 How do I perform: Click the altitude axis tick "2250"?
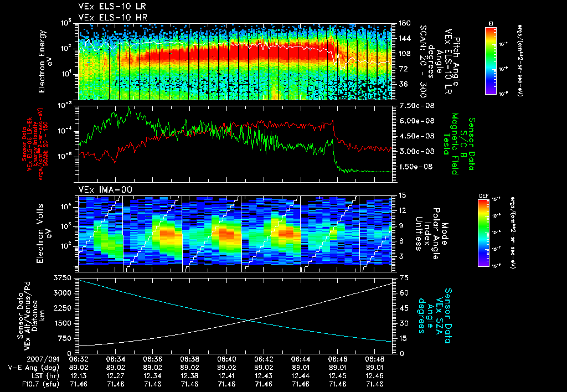click(63, 308)
